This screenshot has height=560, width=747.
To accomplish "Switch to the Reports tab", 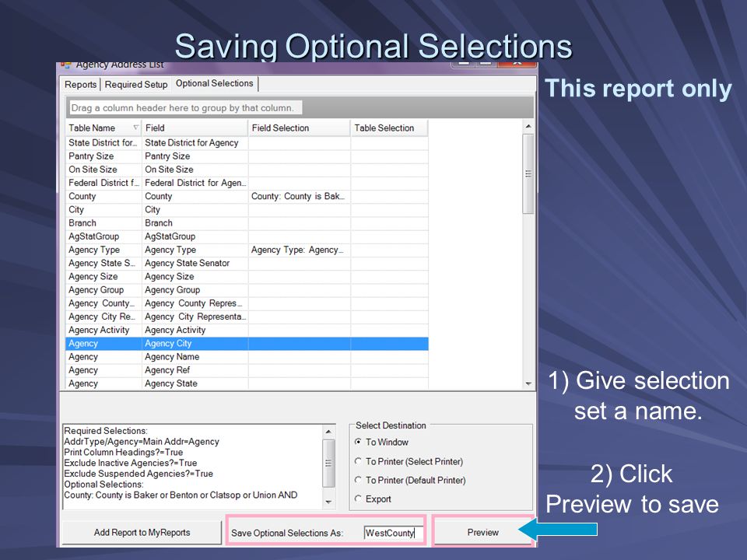I will (80, 84).
